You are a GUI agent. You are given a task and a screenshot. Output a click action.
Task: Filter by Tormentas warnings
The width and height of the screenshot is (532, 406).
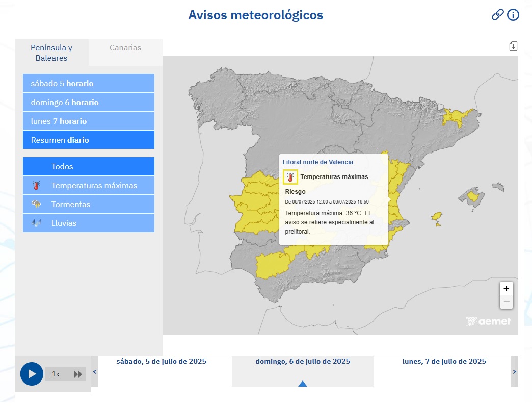pyautogui.click(x=89, y=204)
